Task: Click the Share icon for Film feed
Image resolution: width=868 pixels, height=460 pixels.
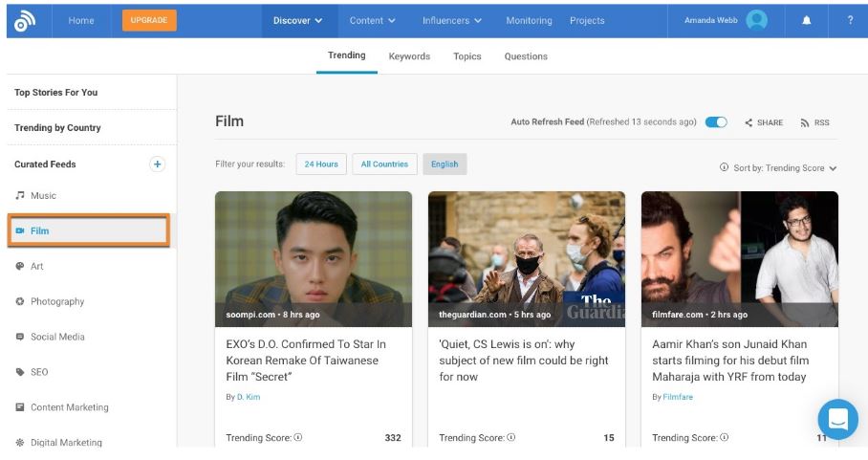Action: coord(749,123)
